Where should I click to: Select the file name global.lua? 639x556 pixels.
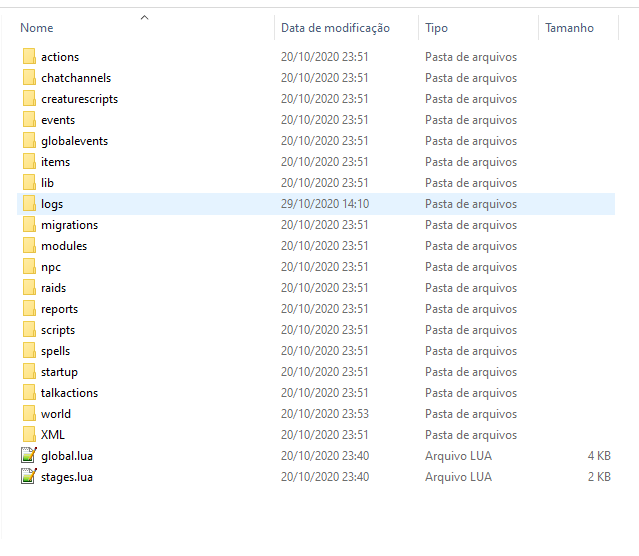[x=67, y=456]
